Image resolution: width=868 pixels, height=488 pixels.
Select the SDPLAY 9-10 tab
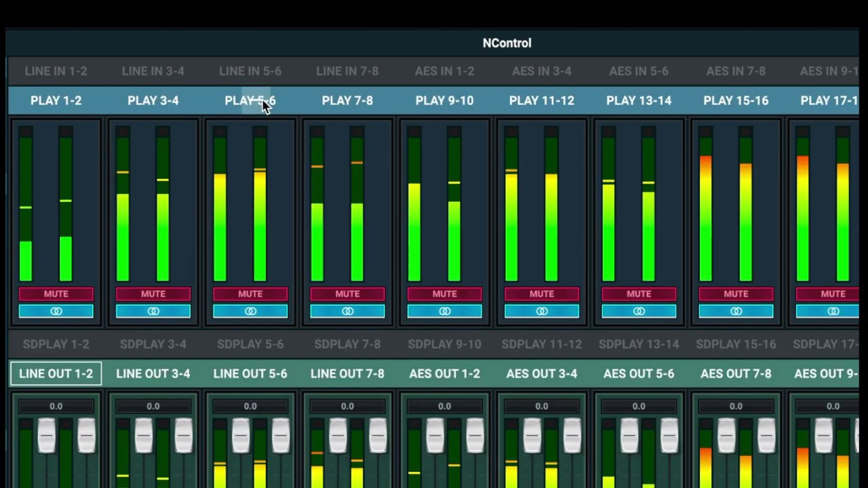pos(445,344)
